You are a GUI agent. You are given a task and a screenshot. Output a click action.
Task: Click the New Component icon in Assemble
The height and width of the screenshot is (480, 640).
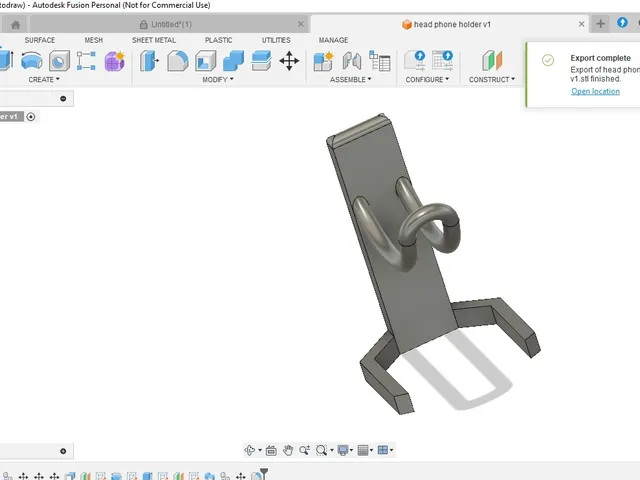pyautogui.click(x=323, y=61)
